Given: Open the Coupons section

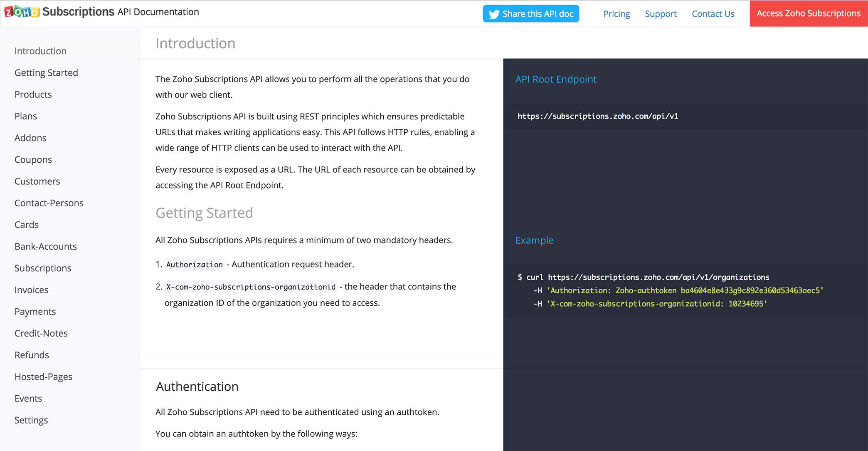Looking at the screenshot, I should coord(33,159).
